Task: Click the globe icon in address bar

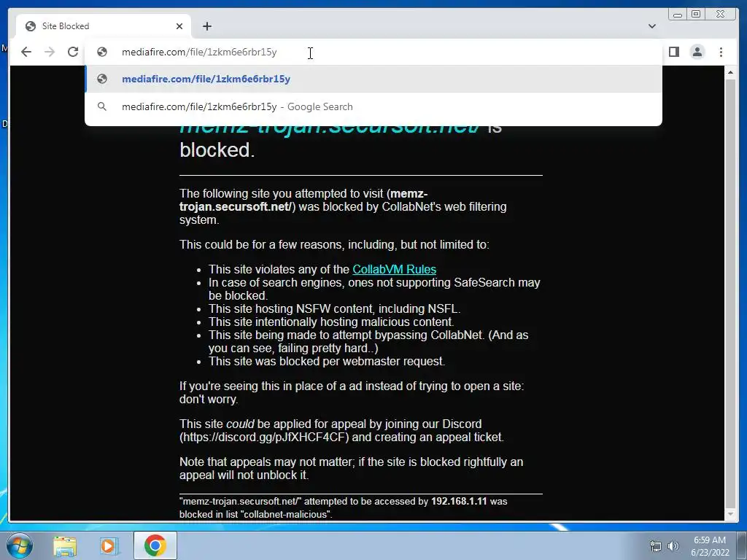Action: [x=102, y=52]
